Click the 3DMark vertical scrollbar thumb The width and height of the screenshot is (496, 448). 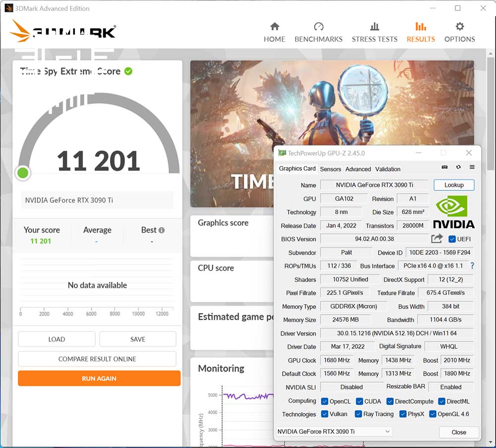point(491,114)
